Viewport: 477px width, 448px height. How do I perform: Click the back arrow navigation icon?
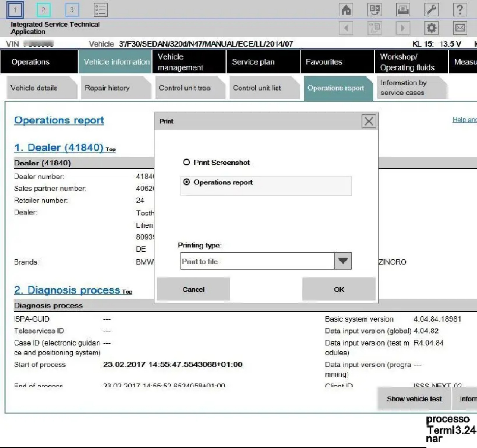point(346,28)
